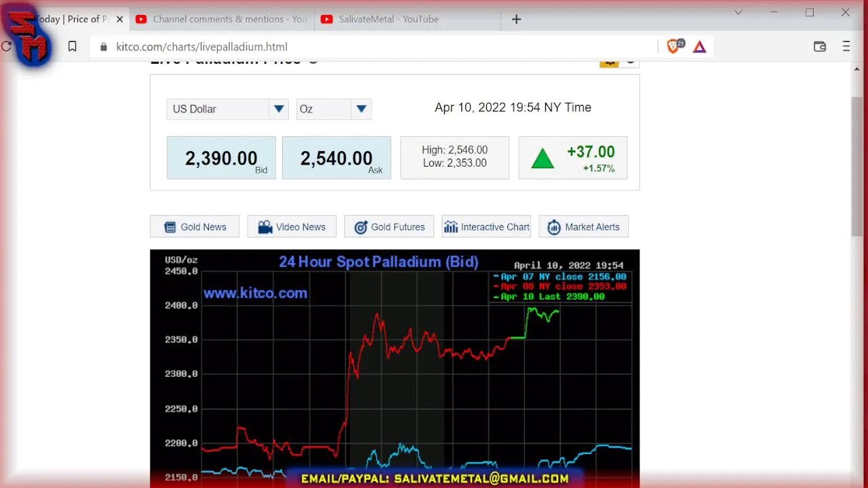The width and height of the screenshot is (868, 488).
Task: Click the YouTube favicon on Channel comments tab
Action: 141,19
